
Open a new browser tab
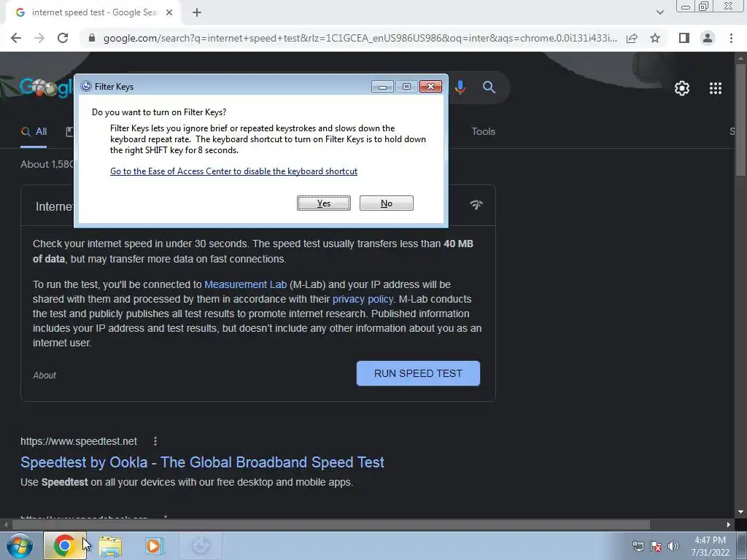(x=197, y=13)
